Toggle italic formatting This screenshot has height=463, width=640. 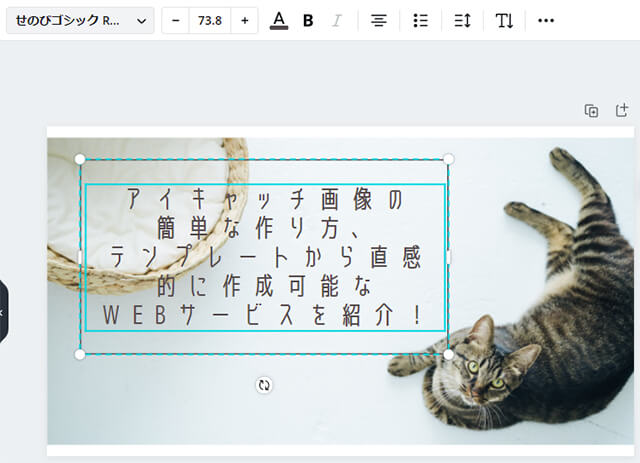(337, 20)
